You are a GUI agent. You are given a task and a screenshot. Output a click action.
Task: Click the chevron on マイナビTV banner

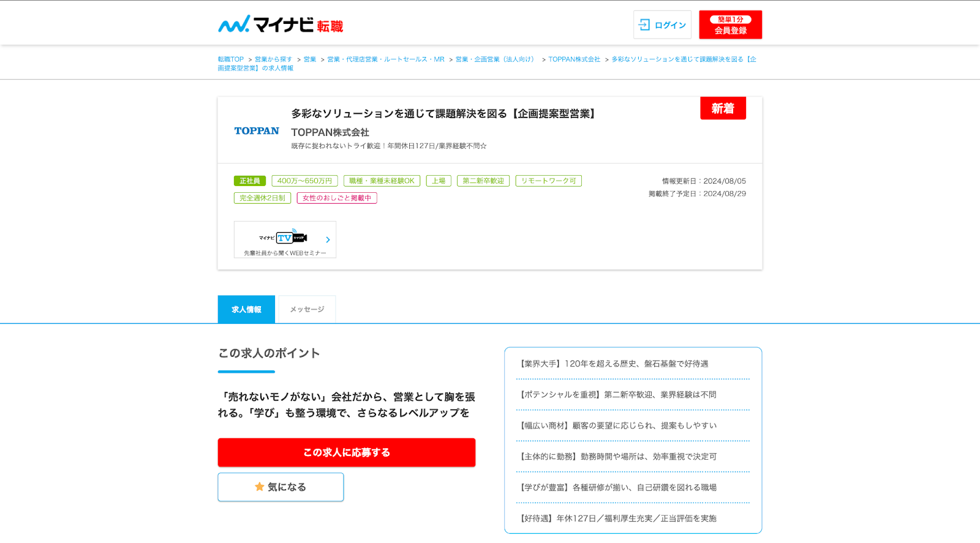click(328, 240)
